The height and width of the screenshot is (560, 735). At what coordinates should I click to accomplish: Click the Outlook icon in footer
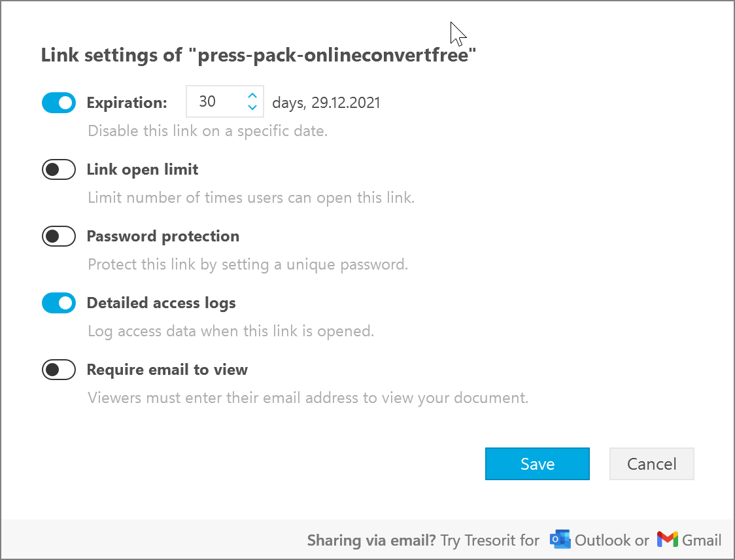coord(560,539)
